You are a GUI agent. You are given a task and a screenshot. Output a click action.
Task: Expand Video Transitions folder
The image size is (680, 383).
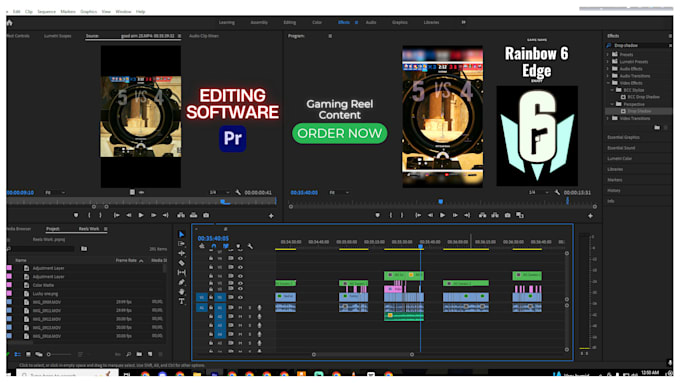[x=608, y=118]
